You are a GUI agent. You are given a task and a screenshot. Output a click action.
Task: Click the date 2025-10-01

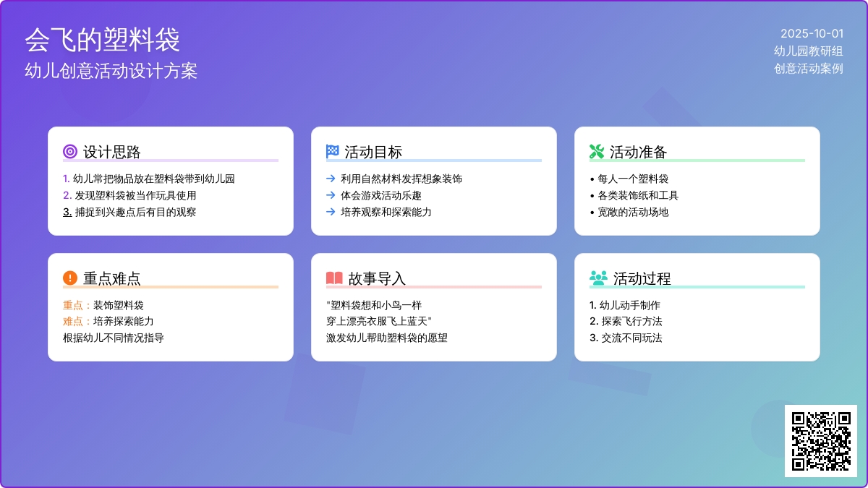click(x=812, y=33)
